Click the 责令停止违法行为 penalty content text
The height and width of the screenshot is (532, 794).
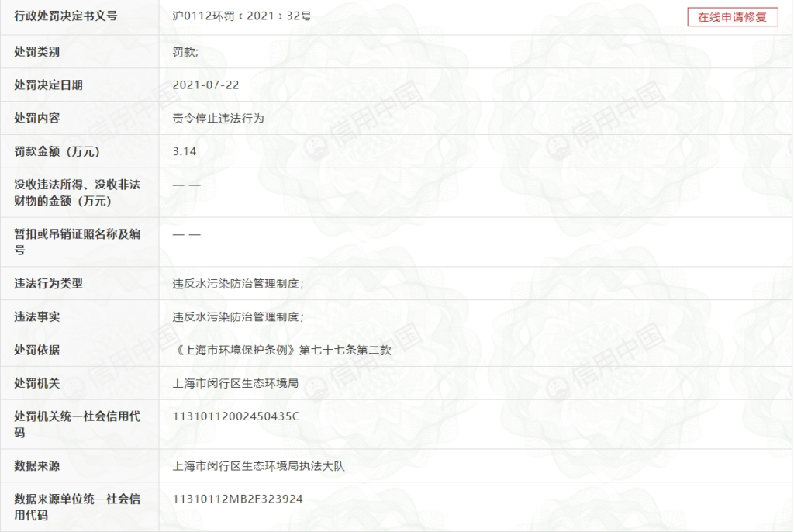218,119
